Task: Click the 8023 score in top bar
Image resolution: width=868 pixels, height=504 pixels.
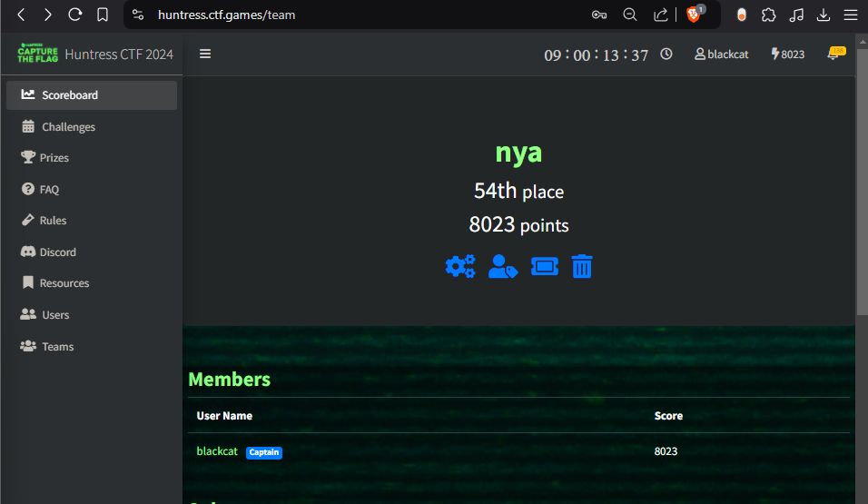Action: click(788, 54)
